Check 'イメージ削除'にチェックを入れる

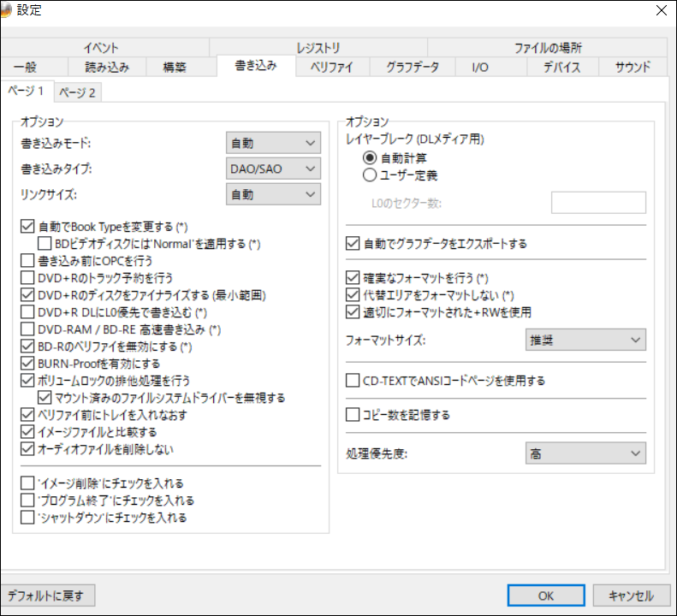coord(27,483)
